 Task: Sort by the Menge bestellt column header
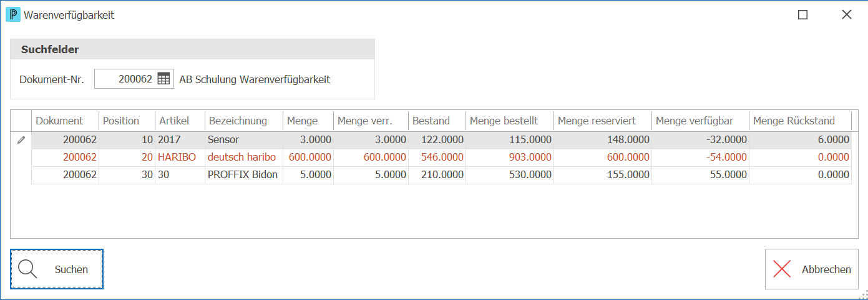click(510, 121)
